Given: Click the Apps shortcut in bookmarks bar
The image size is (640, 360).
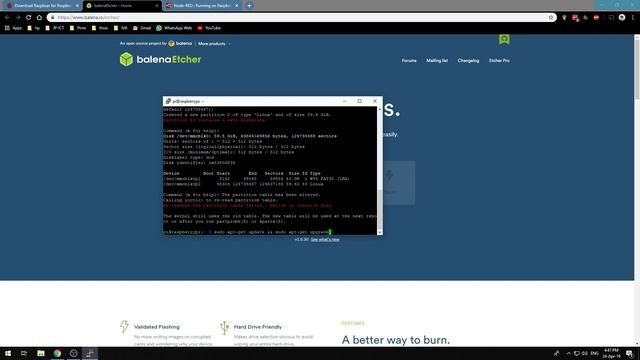Looking at the screenshot, I should [13, 28].
